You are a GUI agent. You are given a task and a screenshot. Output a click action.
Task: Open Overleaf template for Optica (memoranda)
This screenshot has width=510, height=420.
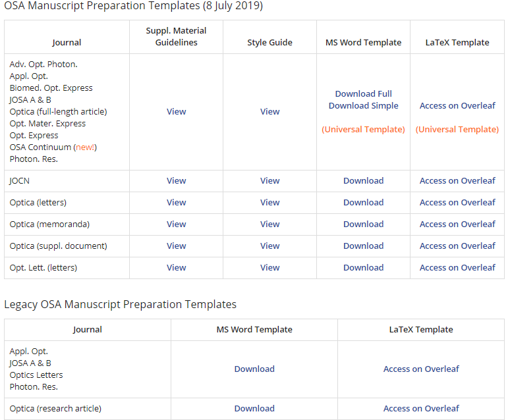457,224
